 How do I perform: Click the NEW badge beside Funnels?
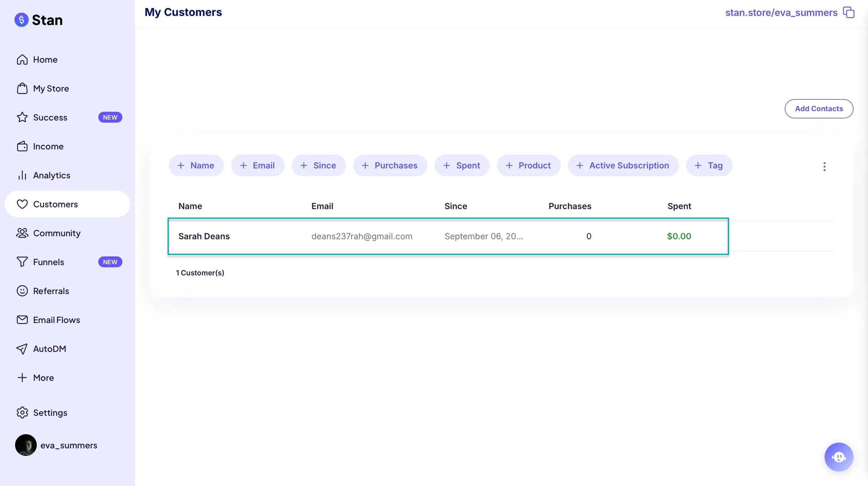point(110,262)
